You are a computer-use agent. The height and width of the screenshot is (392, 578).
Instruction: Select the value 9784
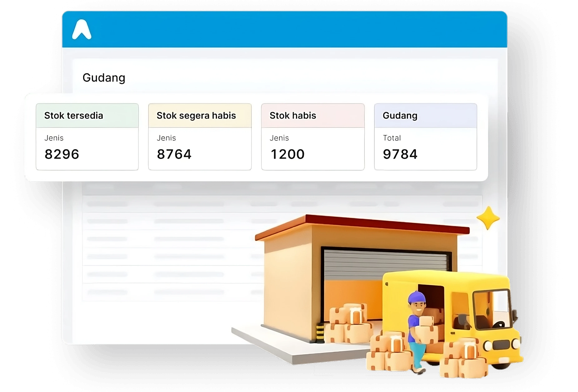tap(400, 154)
